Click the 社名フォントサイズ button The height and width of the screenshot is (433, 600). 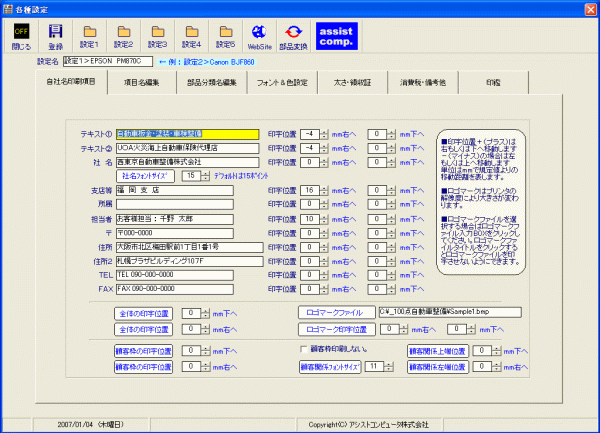point(145,176)
